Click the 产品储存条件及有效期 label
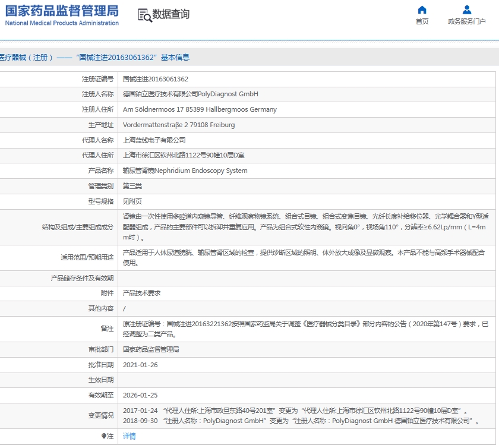Screen dimensions: 499x448 click(82, 278)
